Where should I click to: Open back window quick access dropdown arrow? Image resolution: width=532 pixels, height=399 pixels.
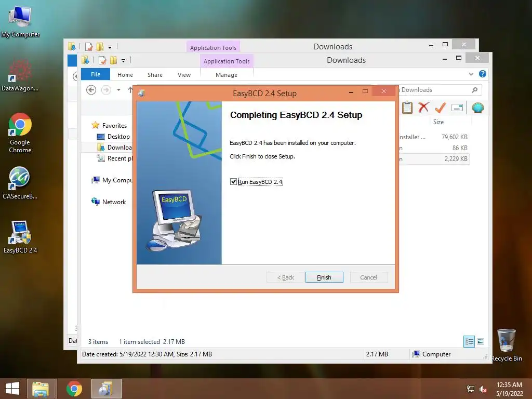[110, 47]
